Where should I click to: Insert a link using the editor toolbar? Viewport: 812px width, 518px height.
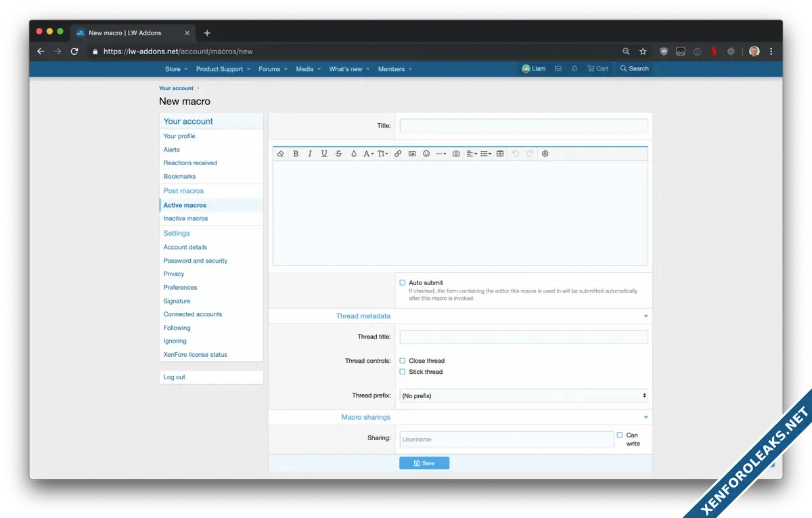coord(398,154)
